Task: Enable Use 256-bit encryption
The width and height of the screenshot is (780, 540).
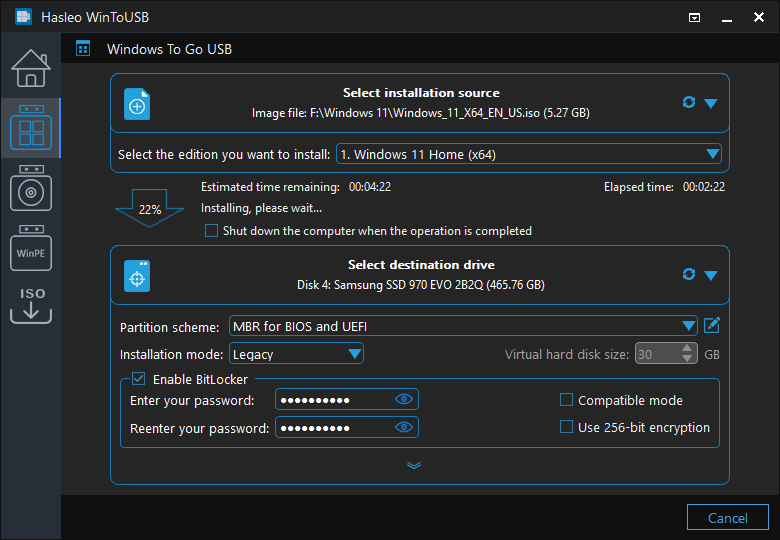Action: tap(566, 427)
